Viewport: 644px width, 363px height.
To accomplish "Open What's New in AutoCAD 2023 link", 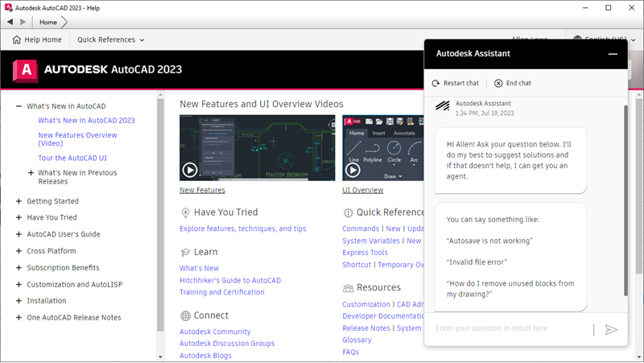I will pos(86,120).
